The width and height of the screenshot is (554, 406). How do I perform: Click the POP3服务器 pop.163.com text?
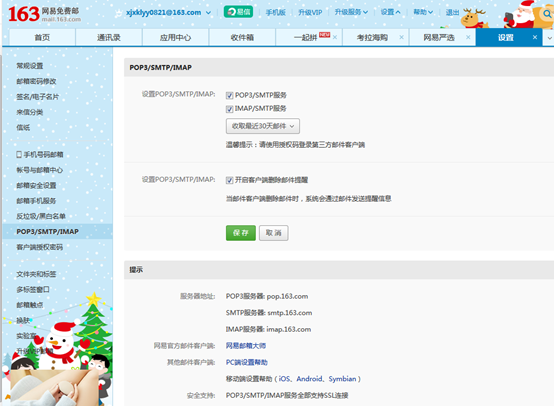(x=267, y=296)
